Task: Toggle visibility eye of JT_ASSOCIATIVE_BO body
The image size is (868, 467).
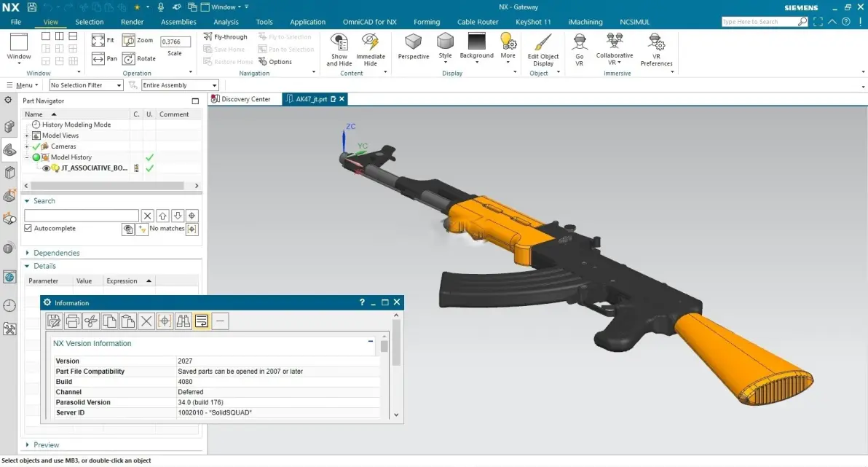Action: pyautogui.click(x=47, y=168)
